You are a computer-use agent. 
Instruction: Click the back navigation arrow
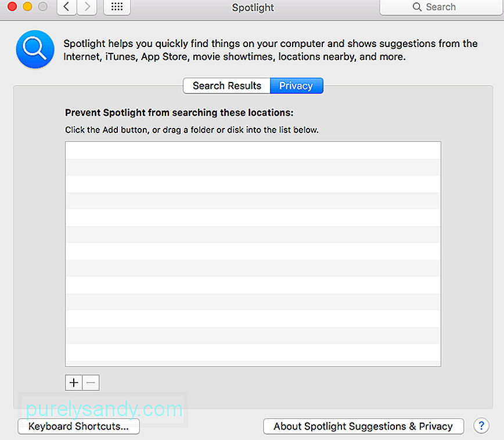coord(67,7)
